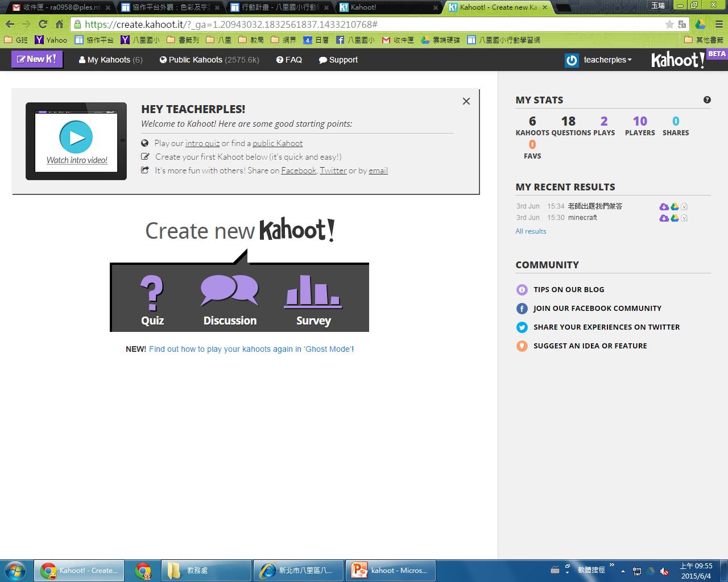Click the Facebook community icon

[522, 309]
